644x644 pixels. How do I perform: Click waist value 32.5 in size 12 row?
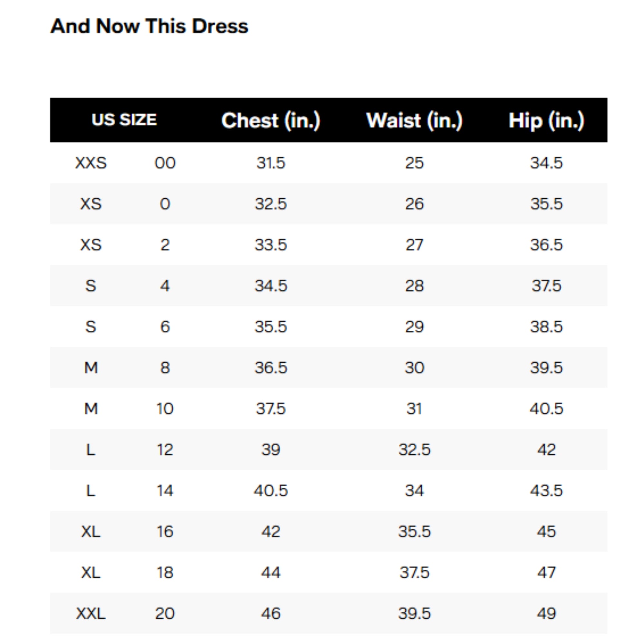(414, 450)
